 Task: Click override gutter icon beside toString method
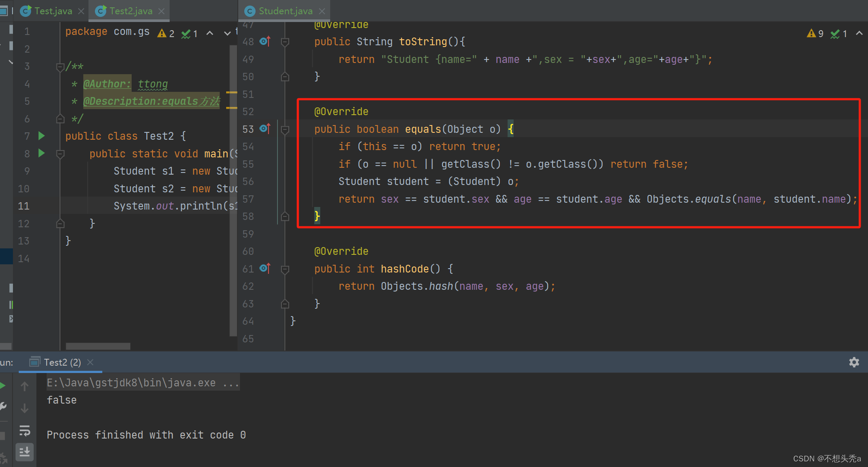point(265,41)
